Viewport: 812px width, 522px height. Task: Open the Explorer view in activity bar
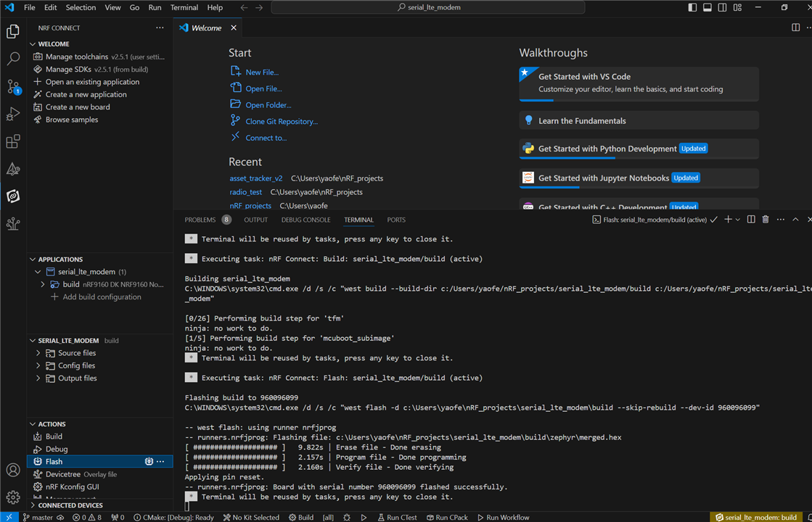point(13,32)
